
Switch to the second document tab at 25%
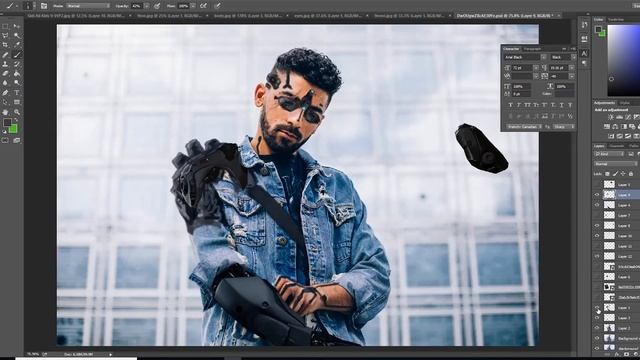tap(169, 16)
